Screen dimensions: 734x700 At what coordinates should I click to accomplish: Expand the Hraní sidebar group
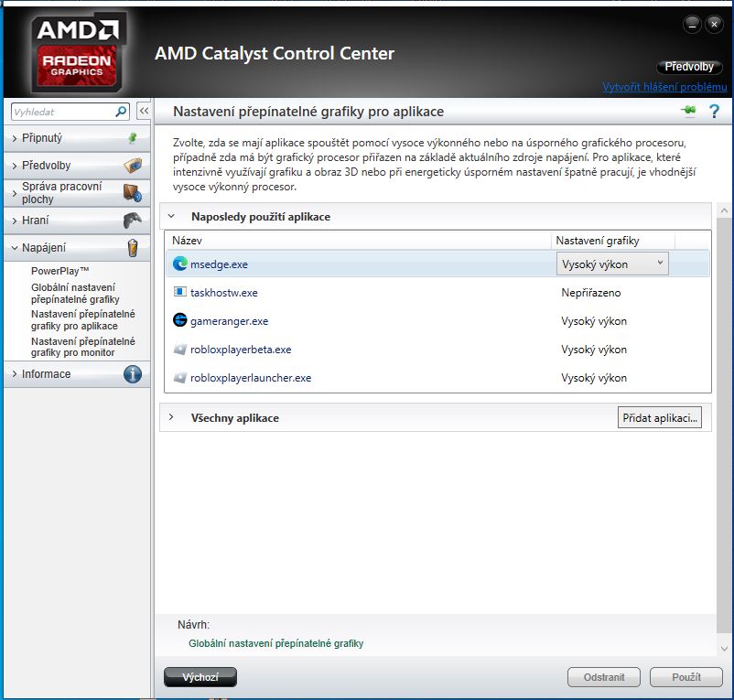click(15, 221)
